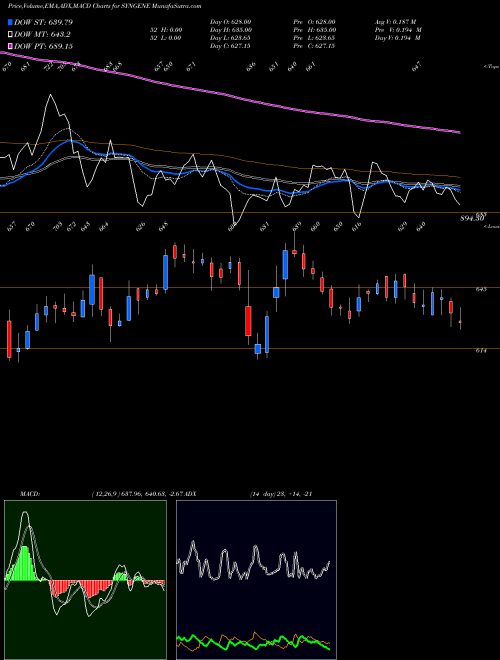Select the DOW PT legend label

click(43, 46)
